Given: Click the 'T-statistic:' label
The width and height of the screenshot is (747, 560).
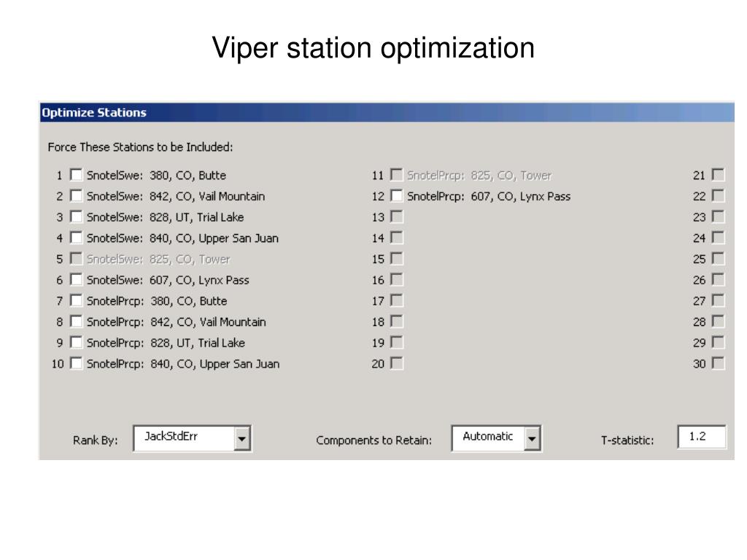Looking at the screenshot, I should tap(627, 440).
